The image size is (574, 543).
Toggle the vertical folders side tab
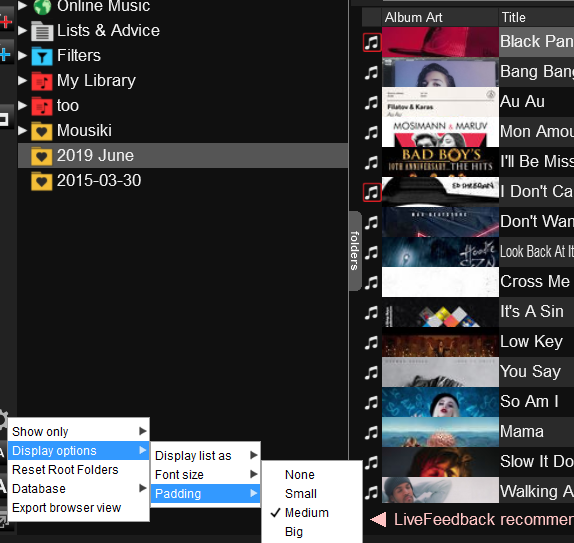click(x=355, y=251)
